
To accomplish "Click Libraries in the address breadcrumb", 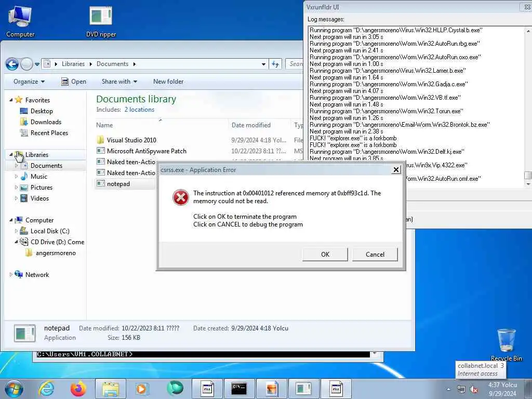I will 73,64.
